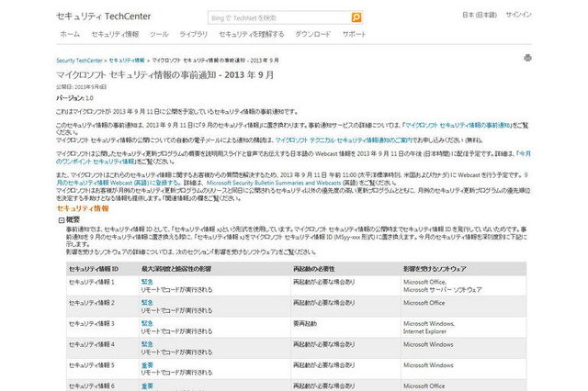This screenshot has height=391, width=588.
Task: Click 重要 link in セキュリティ情報 6 row
Action: pyautogui.click(x=147, y=385)
